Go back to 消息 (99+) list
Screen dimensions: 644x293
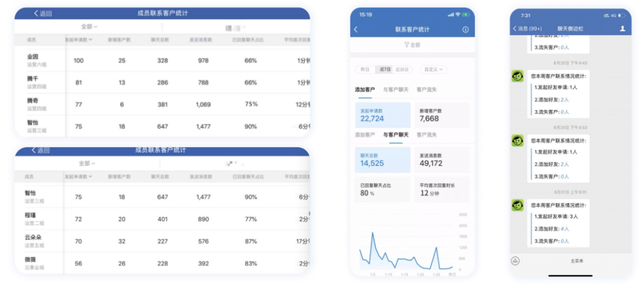point(527,29)
